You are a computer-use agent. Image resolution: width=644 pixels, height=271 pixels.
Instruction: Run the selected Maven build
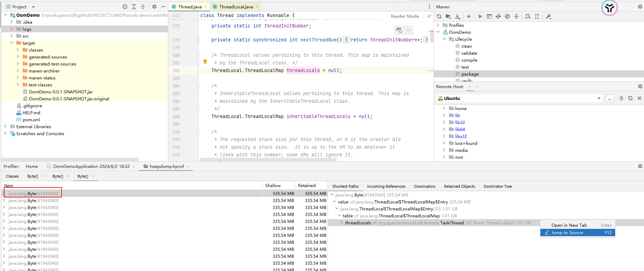pyautogui.click(x=480, y=16)
